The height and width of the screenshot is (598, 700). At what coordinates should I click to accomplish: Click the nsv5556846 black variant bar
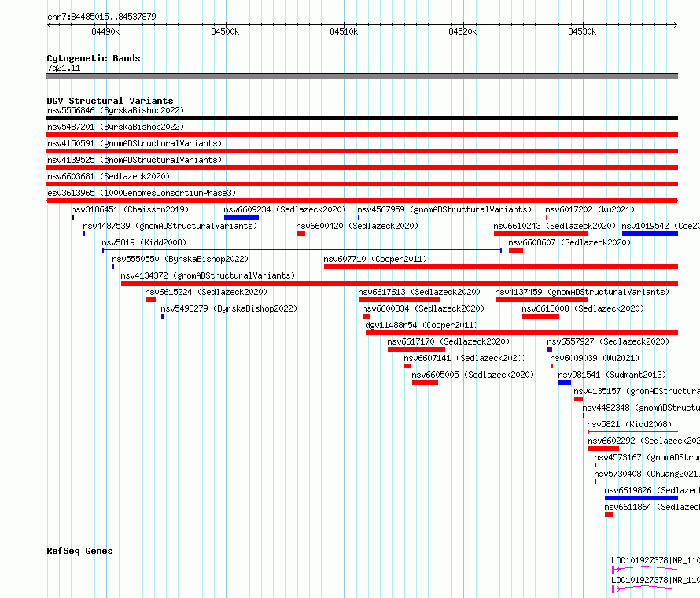click(362, 118)
